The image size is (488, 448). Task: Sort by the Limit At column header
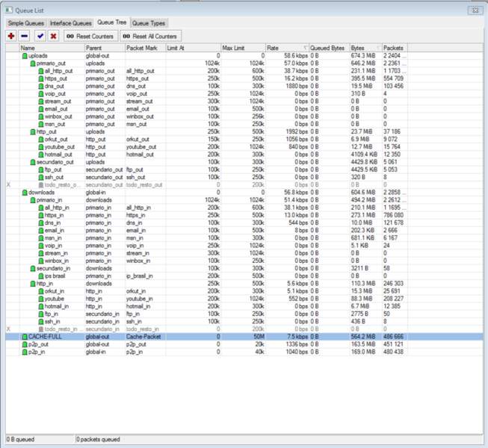point(194,48)
